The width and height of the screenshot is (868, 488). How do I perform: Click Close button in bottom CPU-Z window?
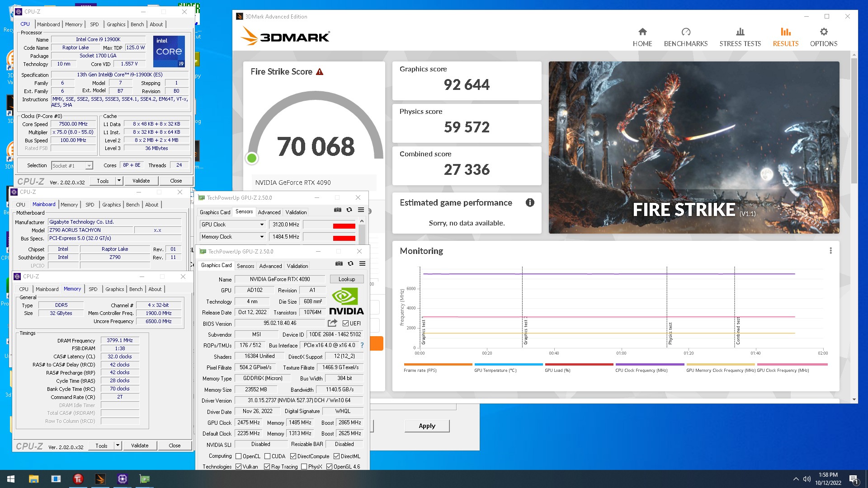(x=175, y=446)
